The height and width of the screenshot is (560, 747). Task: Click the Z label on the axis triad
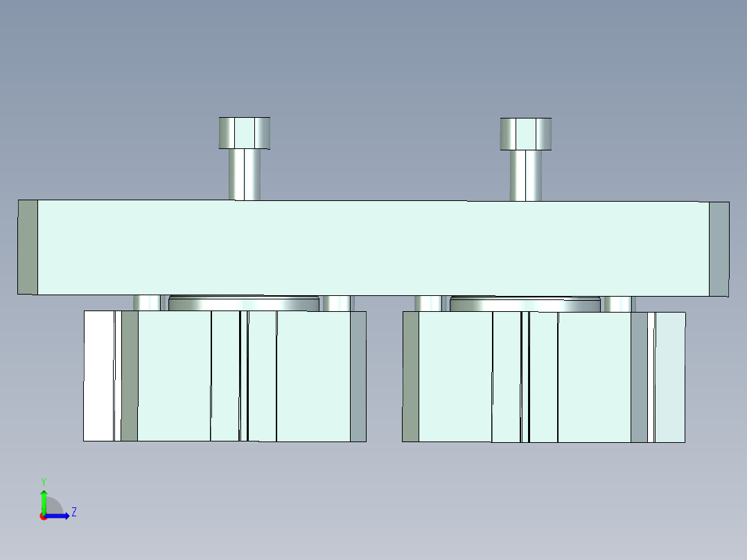coord(74,512)
